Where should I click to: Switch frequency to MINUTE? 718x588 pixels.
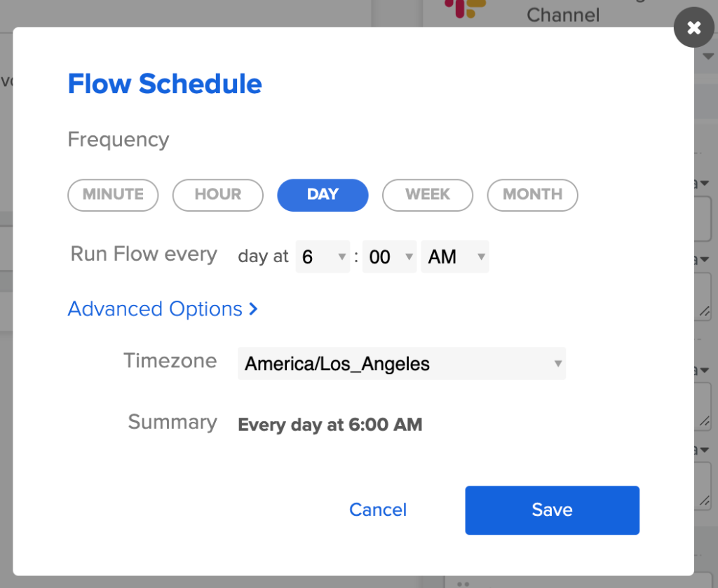coord(113,195)
